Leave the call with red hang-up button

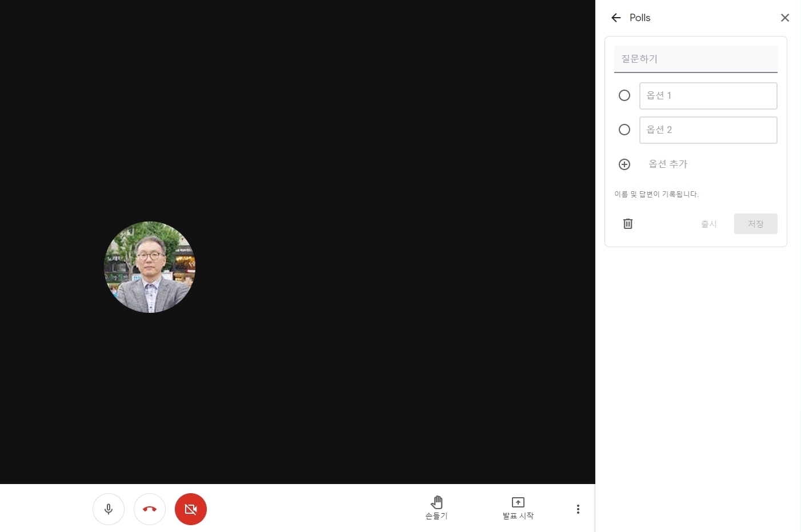click(x=150, y=509)
